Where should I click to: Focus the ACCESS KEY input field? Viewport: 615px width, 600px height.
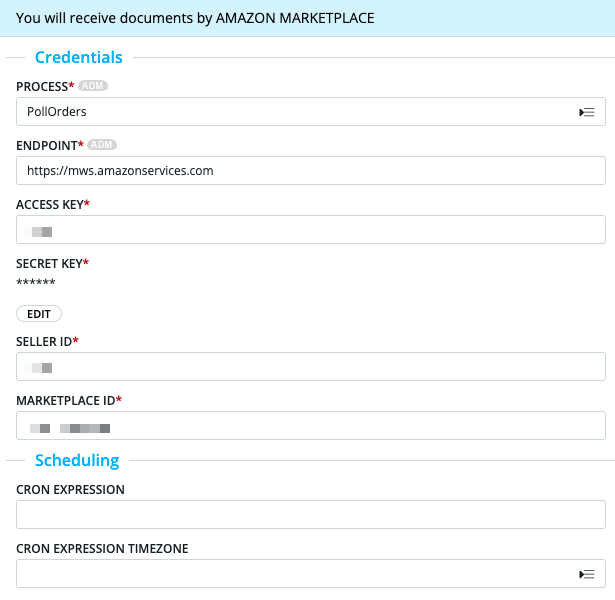pyautogui.click(x=311, y=229)
